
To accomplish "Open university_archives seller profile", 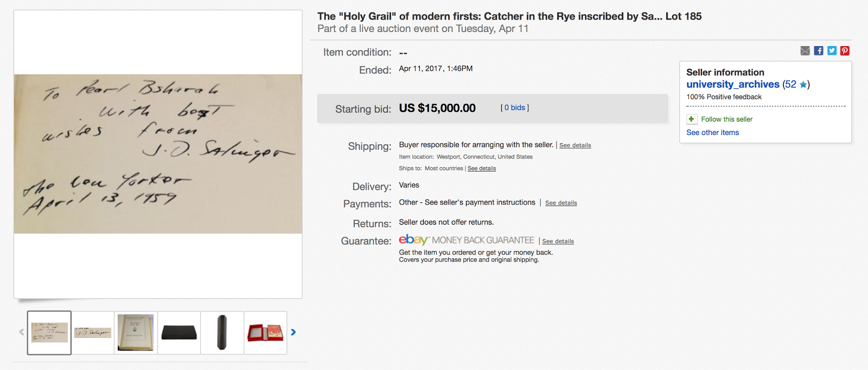I will click(732, 85).
